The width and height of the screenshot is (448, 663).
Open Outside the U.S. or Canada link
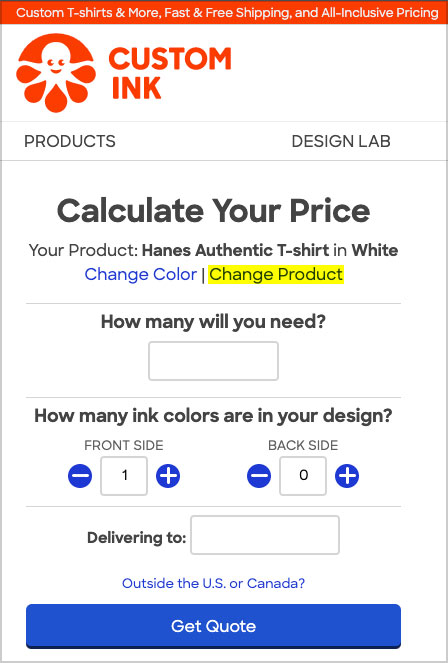coord(213,584)
